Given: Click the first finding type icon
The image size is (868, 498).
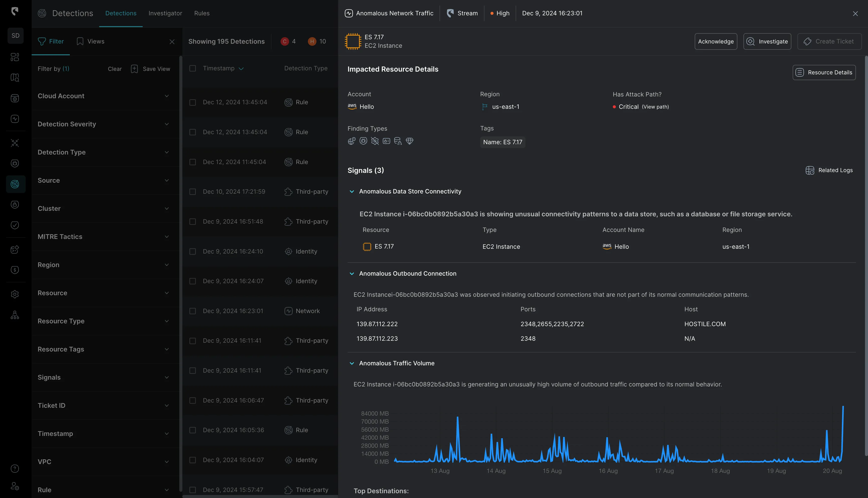Looking at the screenshot, I should pyautogui.click(x=351, y=141).
